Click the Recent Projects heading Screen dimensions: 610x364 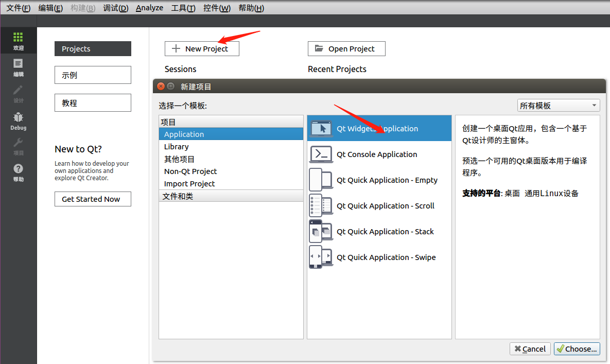tap(337, 69)
